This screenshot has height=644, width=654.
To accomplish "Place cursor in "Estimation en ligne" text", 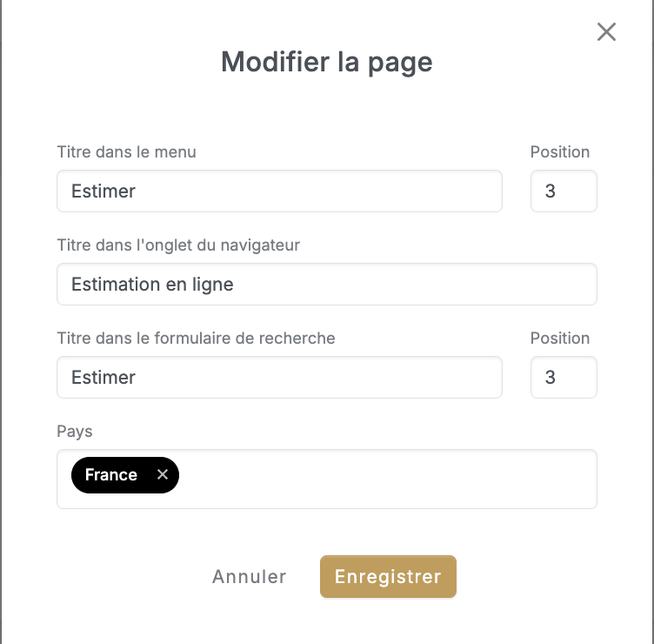I will click(152, 285).
